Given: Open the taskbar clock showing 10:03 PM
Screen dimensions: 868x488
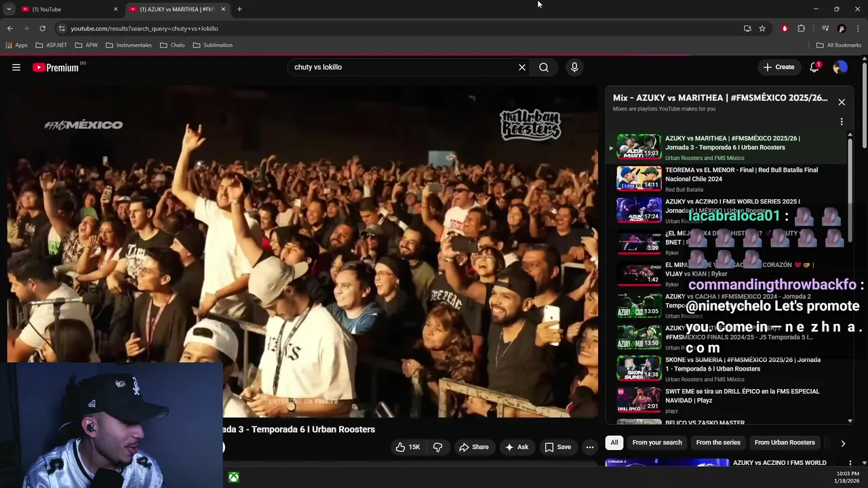Looking at the screenshot, I should [848, 477].
